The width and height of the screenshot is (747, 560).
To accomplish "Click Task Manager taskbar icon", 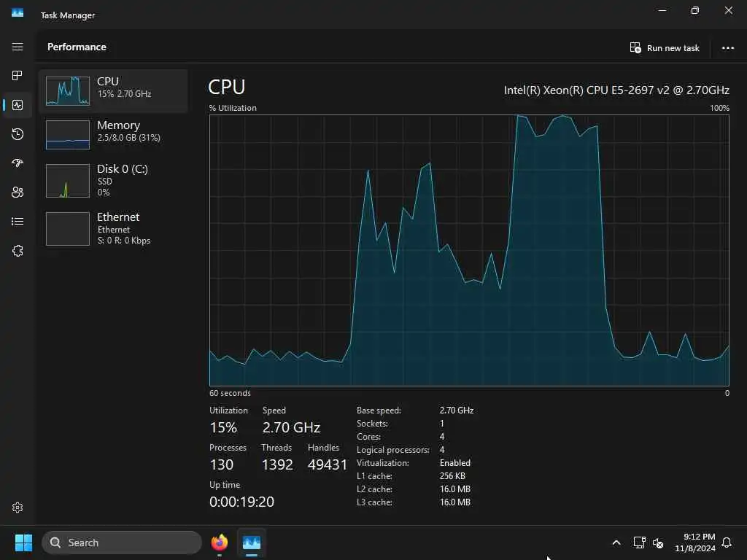I will (x=252, y=542).
